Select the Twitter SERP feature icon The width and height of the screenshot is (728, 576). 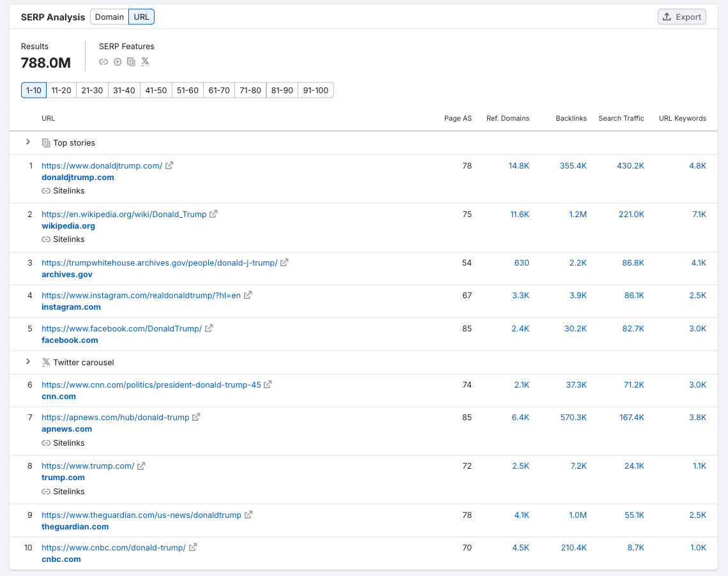click(145, 61)
